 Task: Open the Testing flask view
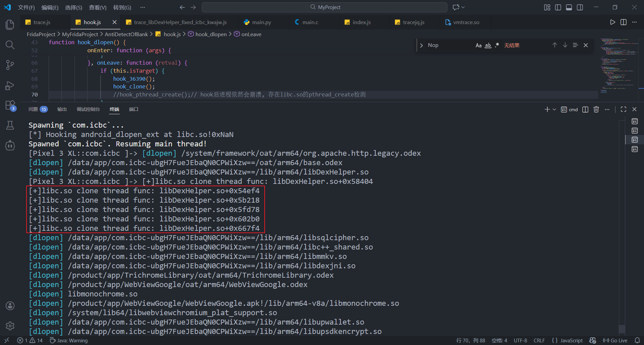(x=10, y=125)
